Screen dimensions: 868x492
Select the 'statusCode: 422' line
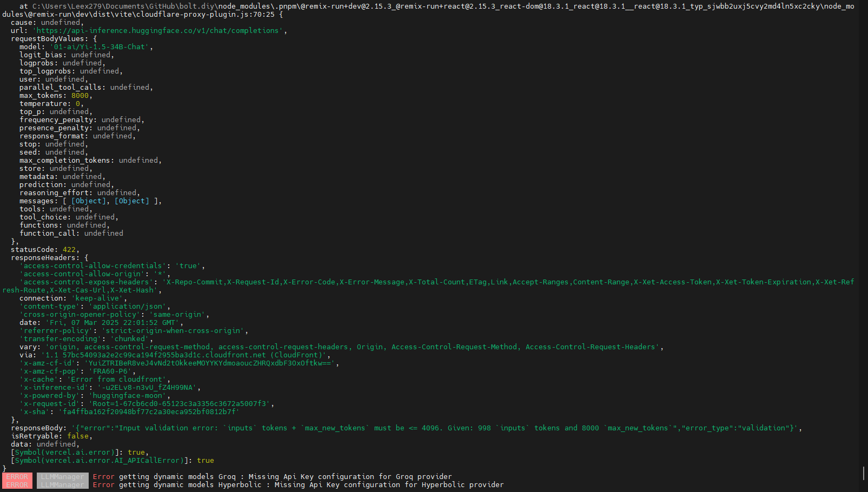pyautogui.click(x=45, y=250)
